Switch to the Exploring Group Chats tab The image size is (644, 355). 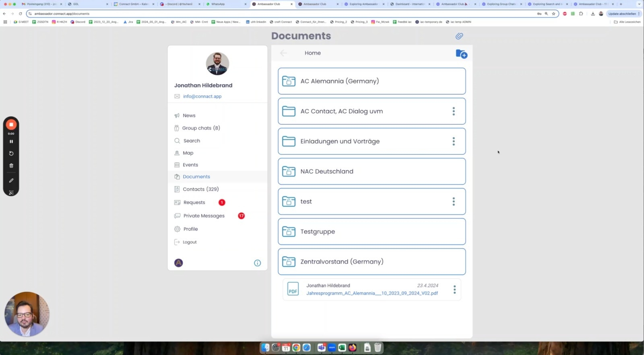(502, 4)
